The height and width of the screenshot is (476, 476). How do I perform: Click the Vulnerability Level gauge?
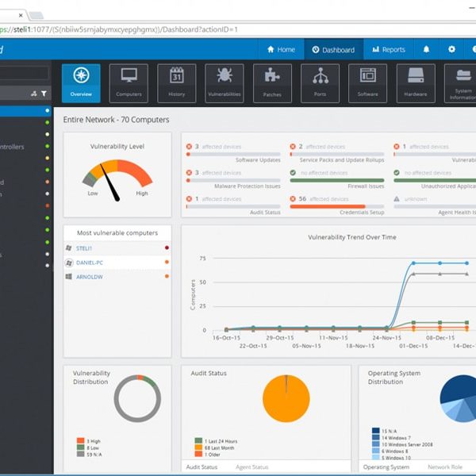[117, 180]
